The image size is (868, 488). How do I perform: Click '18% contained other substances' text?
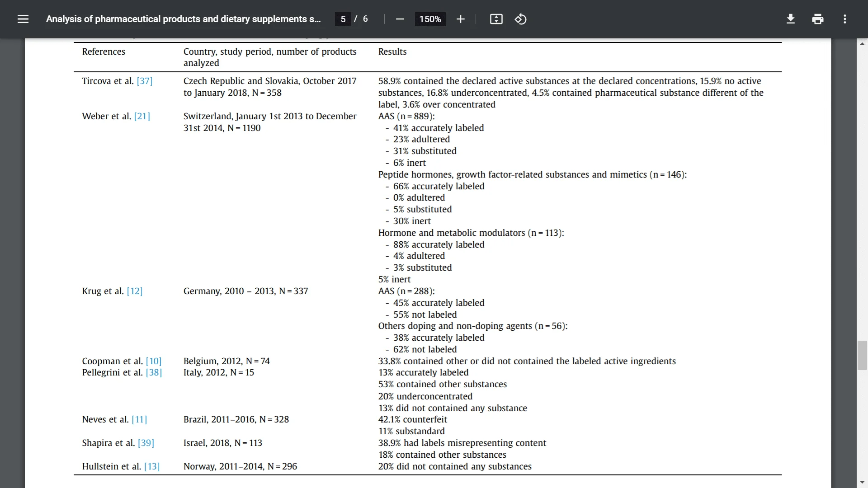(x=442, y=455)
